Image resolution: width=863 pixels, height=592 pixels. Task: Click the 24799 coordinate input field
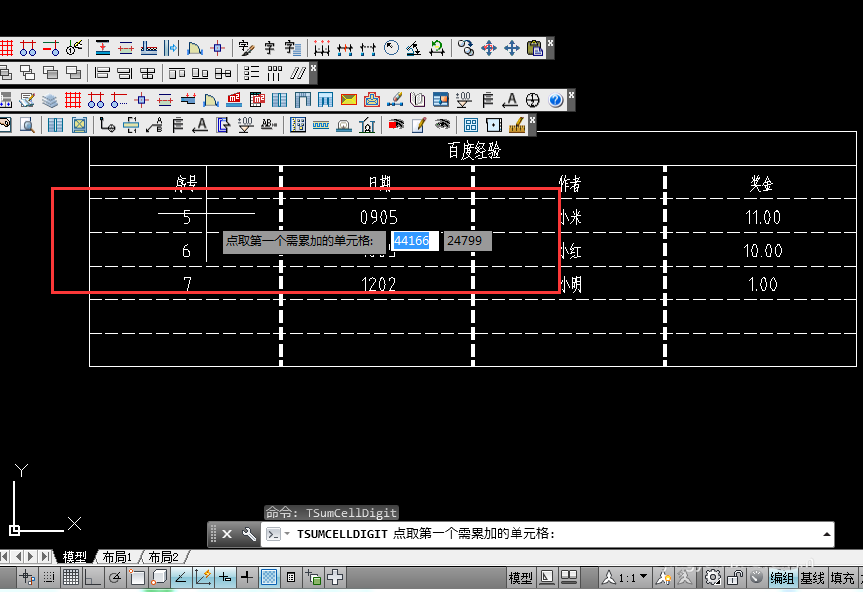[467, 241]
